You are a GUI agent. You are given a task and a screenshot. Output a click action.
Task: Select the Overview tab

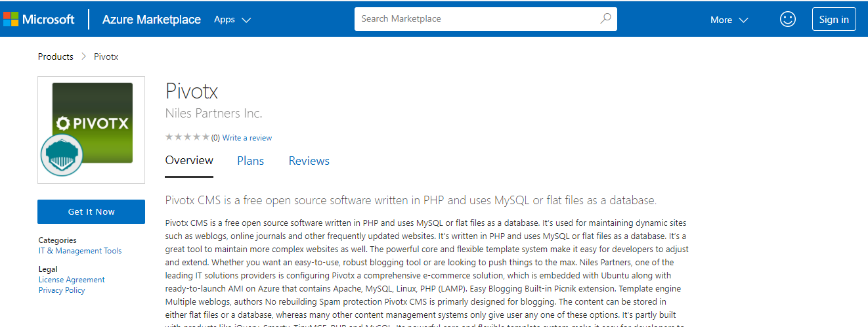[x=189, y=161]
